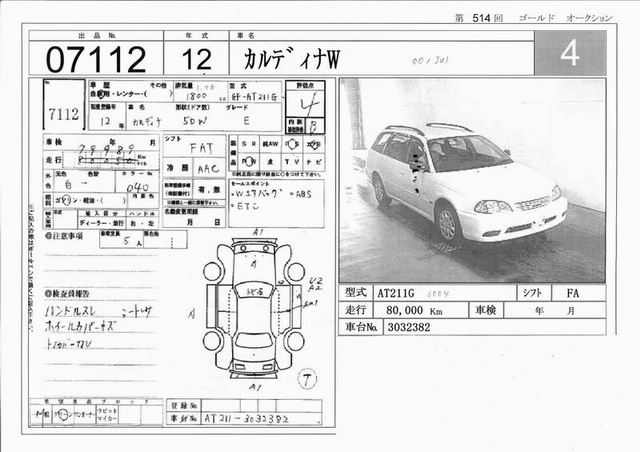Click the A1 mark above the diagram
The height and width of the screenshot is (452, 640).
(x=257, y=233)
